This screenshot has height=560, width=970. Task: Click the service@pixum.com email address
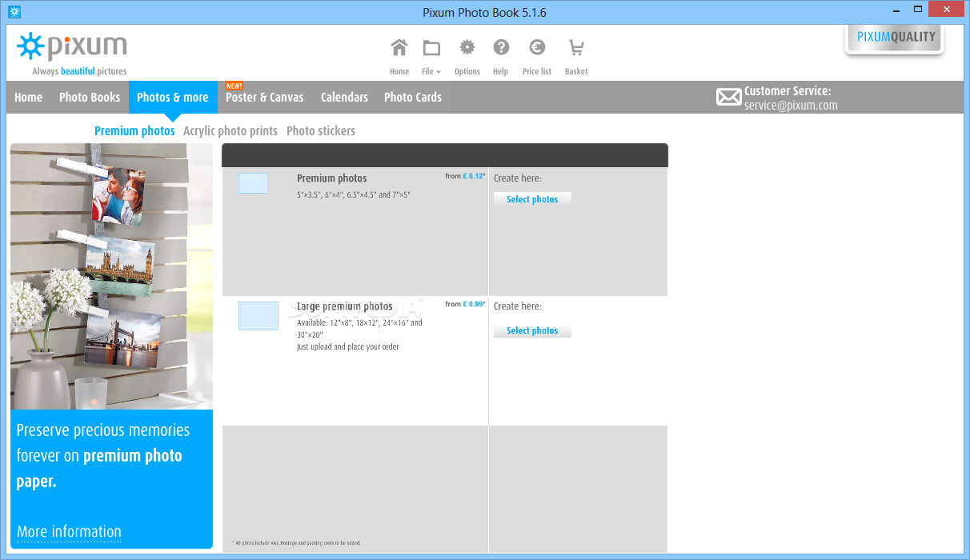[791, 106]
